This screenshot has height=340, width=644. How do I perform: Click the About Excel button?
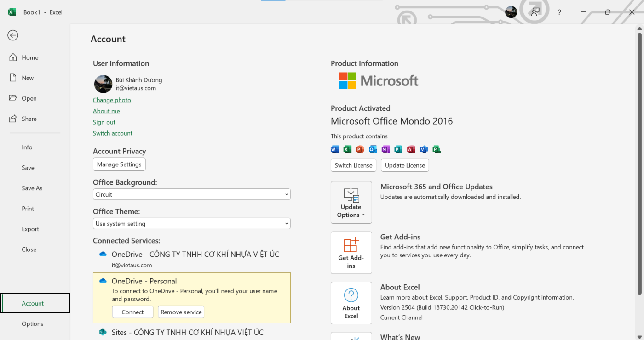pos(351,303)
